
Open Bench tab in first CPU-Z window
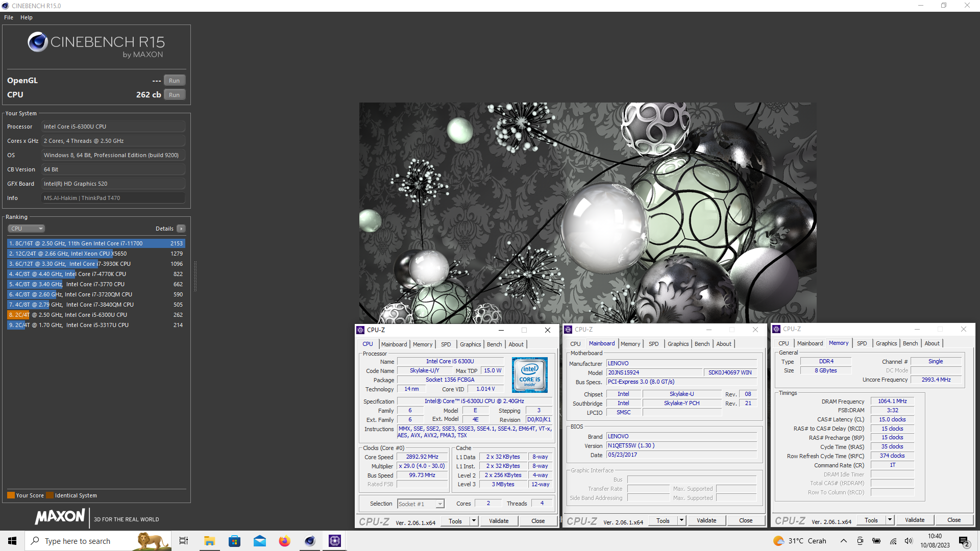[494, 344]
